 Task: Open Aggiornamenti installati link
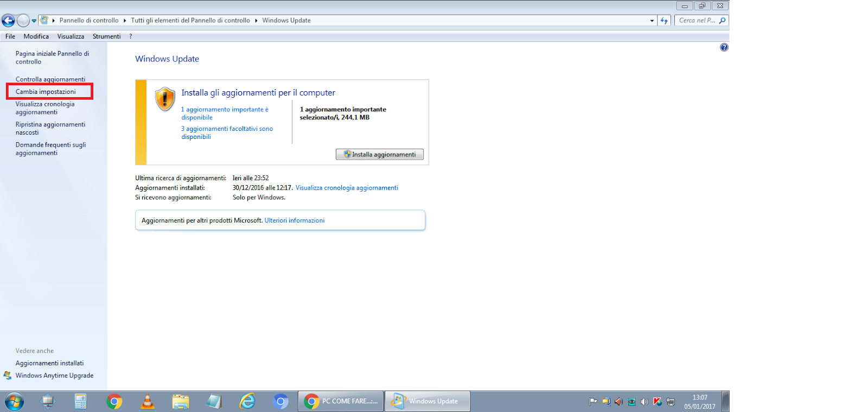pyautogui.click(x=49, y=363)
